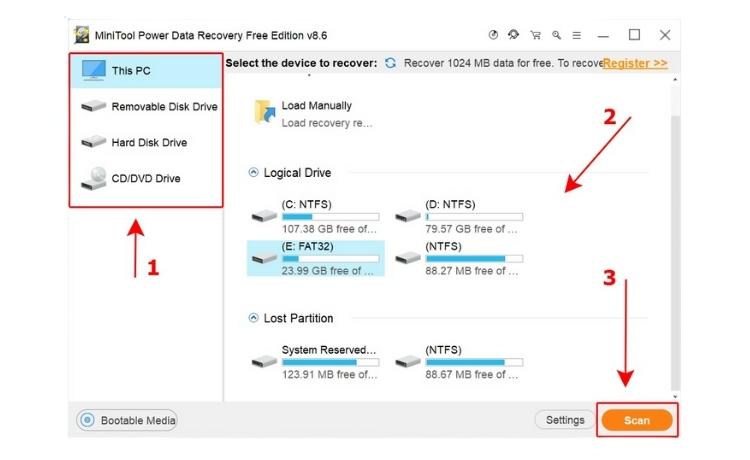Click the device list vertical scrollbar
Image resolution: width=750 pixels, height=460 pixels.
[675, 253]
